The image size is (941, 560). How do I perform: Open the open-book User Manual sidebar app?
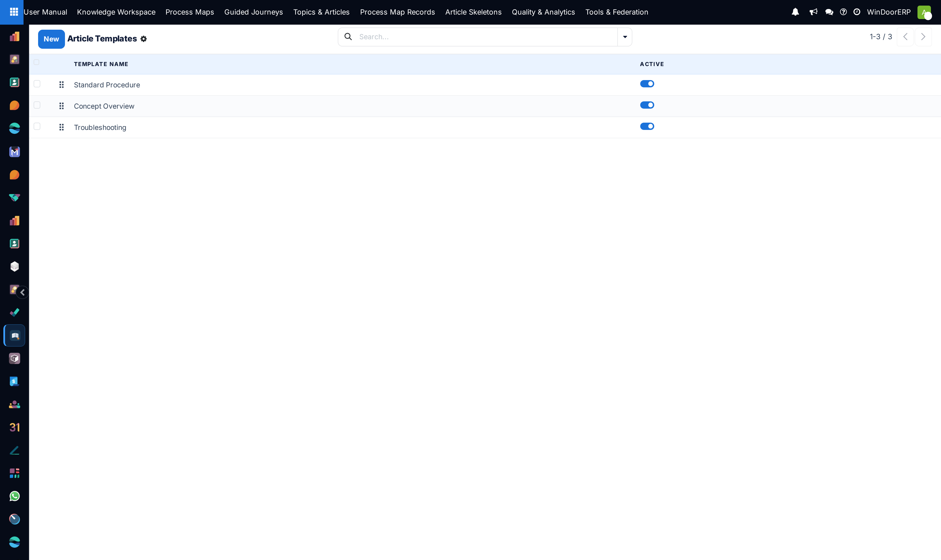(x=14, y=335)
